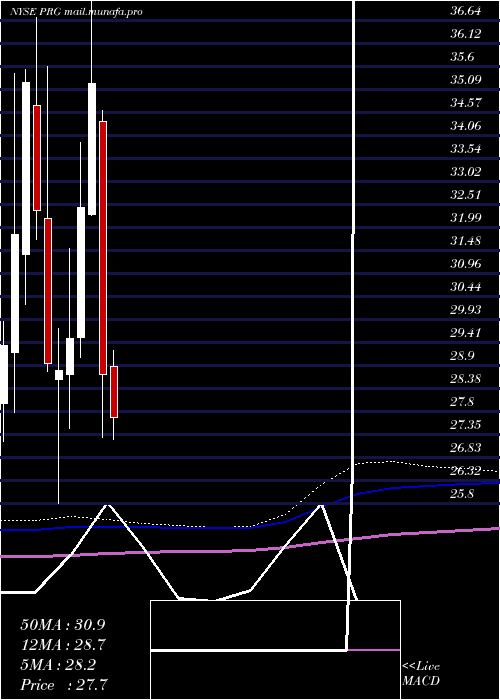Screen dimensions: 500x700
Task: Select the 29.93 price axis label
Action: coord(466,309)
